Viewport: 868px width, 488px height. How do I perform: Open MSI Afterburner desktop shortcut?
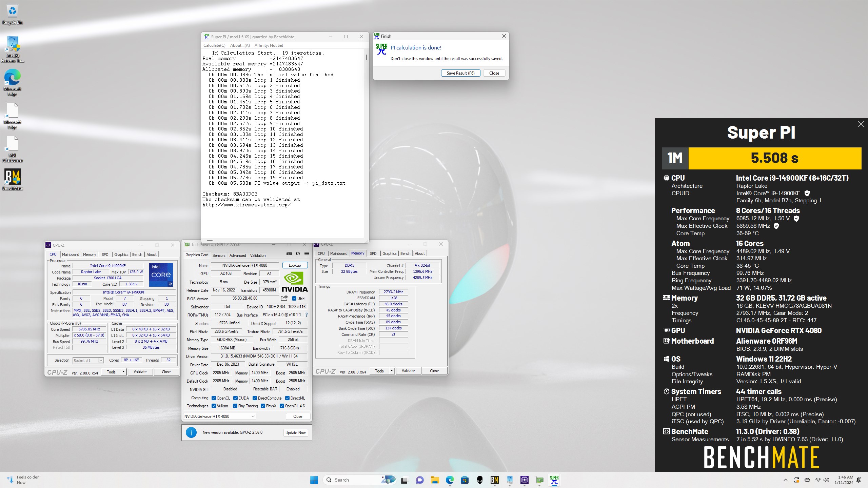[13, 149]
